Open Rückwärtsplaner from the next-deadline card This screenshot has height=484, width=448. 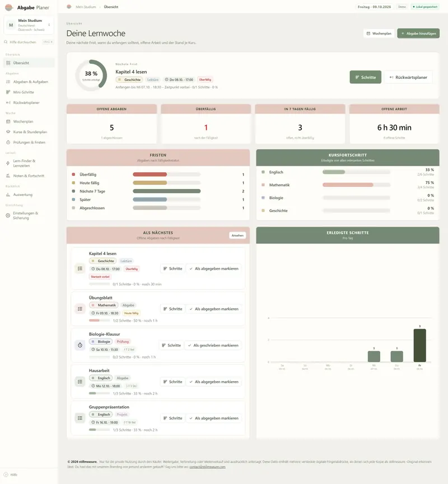[408, 77]
